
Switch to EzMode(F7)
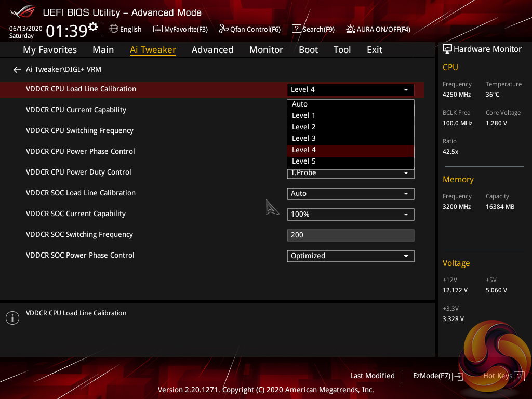[437, 376]
